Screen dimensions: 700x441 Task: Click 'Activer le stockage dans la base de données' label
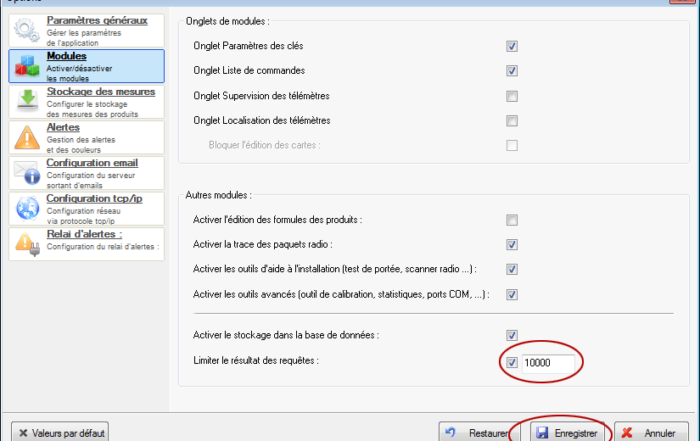point(286,335)
